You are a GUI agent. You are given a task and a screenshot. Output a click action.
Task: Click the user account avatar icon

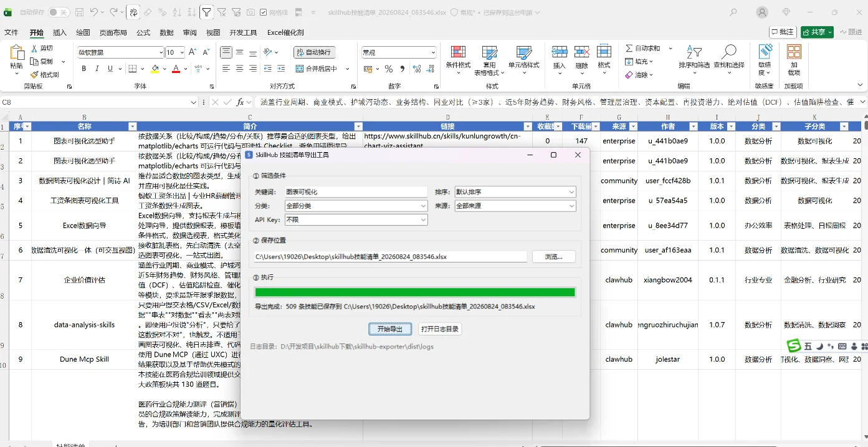[762, 12]
